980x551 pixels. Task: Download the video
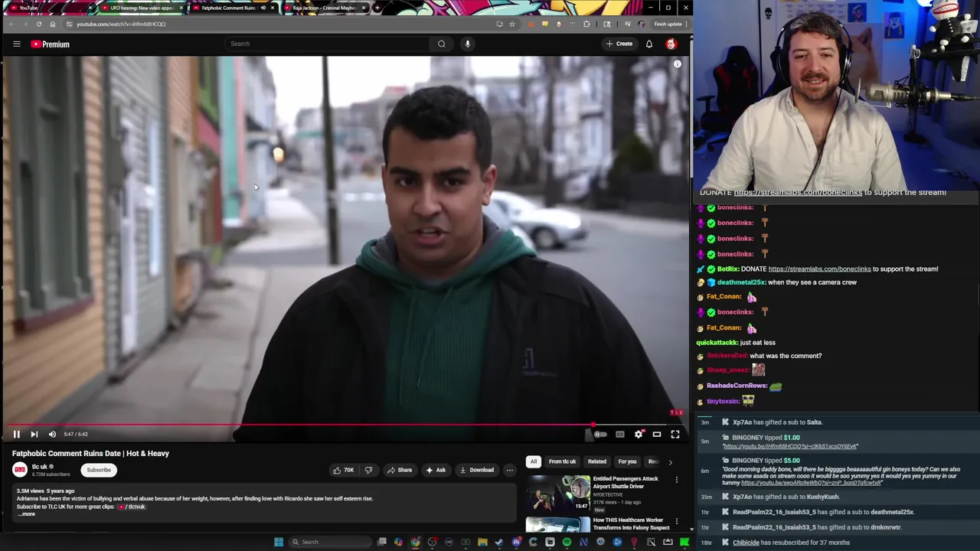476,470
